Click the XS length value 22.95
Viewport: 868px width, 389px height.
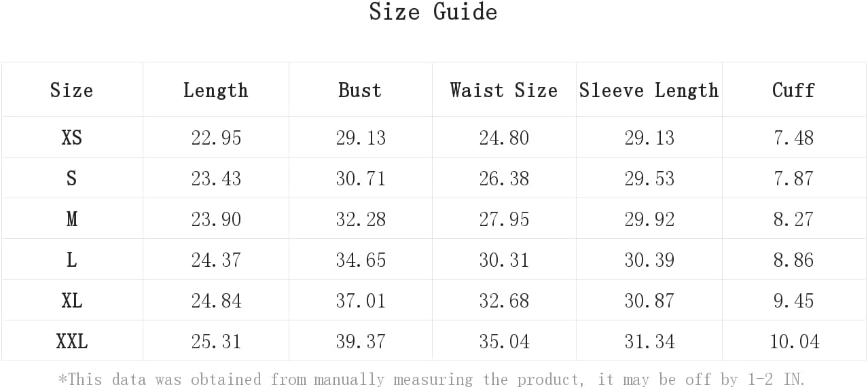[216, 138]
